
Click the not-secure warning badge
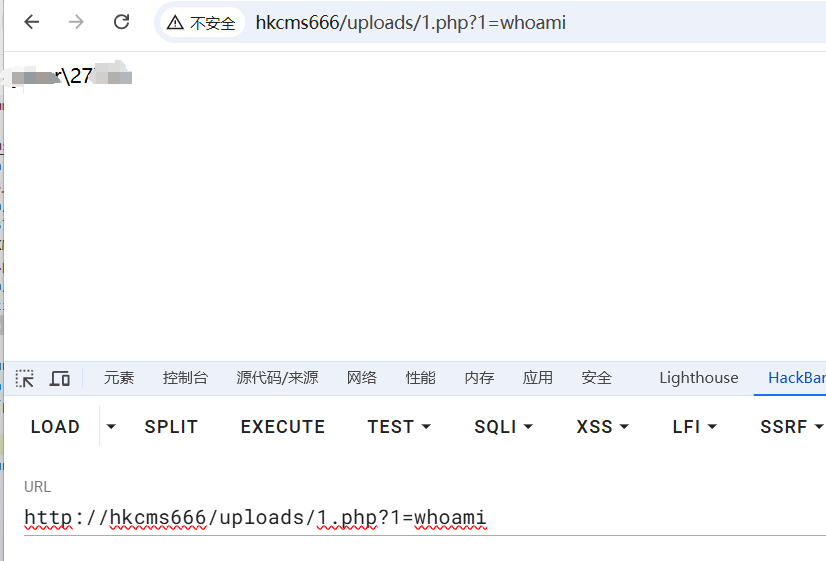click(x=202, y=22)
